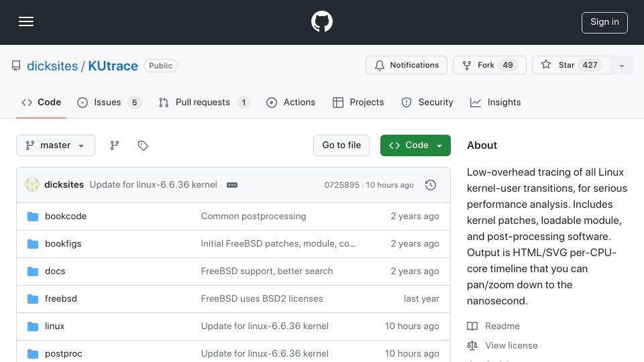Viewport: 644px width, 362px height.
Task: View tags via the tag icon
Action: (x=142, y=145)
